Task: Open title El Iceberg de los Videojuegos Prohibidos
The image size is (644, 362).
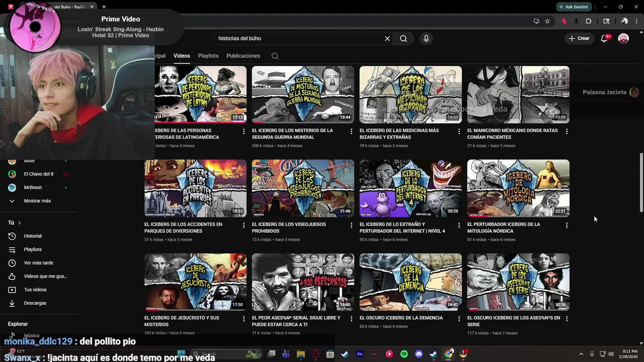Action: (x=289, y=228)
